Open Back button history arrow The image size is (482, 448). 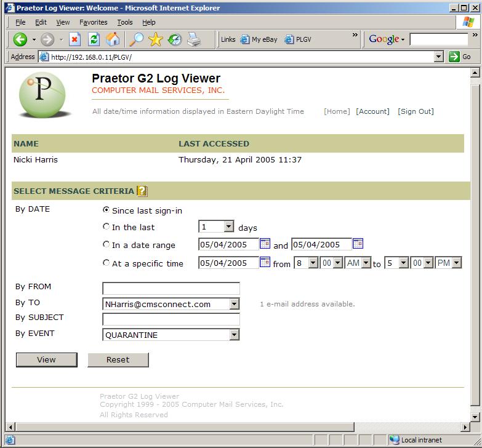click(x=34, y=39)
